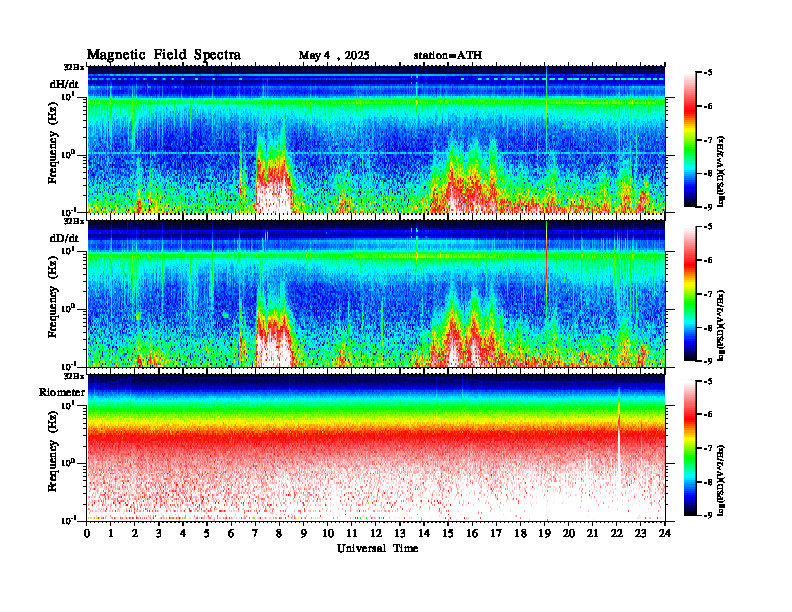
Task: Click hour '19' on the Universal Time axis
Action: point(544,534)
